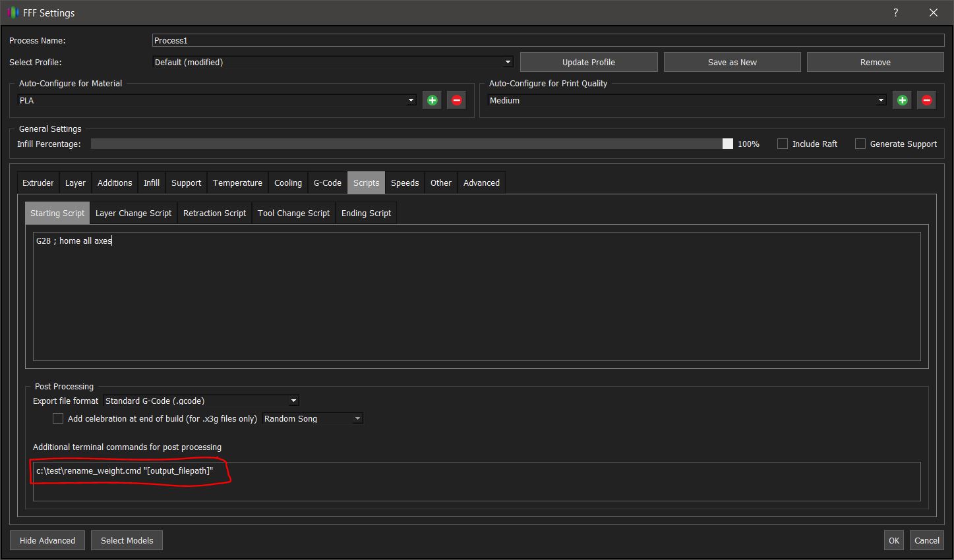Switch to the Additions tab
Screen dimensions: 954x560
(115, 182)
